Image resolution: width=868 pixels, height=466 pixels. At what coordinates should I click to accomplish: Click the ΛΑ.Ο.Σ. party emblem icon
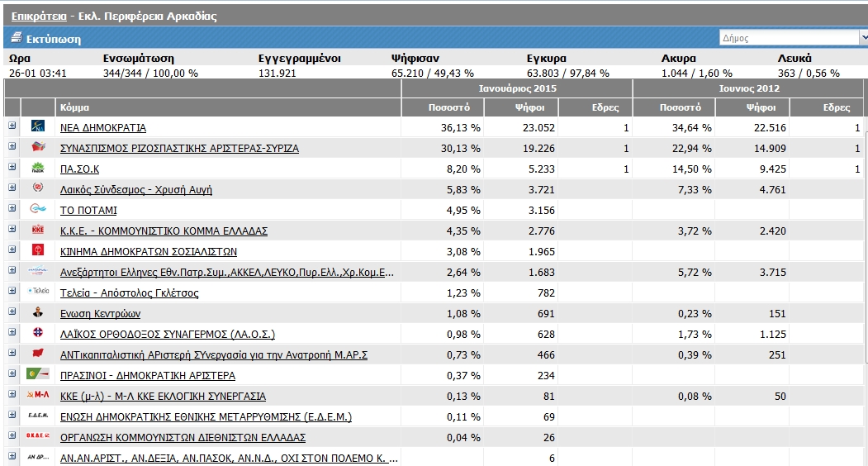click(x=38, y=333)
